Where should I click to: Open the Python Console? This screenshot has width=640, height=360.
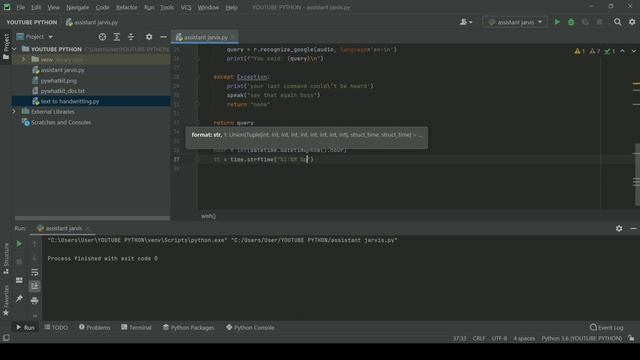click(250, 327)
